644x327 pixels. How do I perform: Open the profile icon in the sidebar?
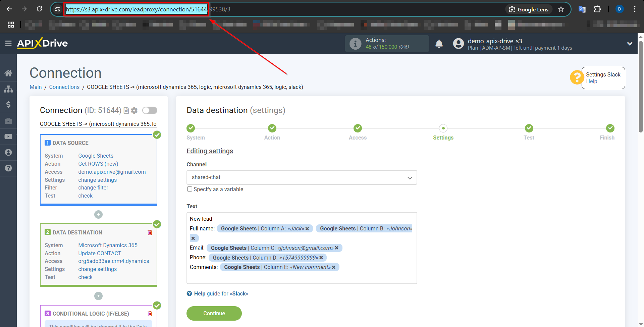(x=8, y=152)
